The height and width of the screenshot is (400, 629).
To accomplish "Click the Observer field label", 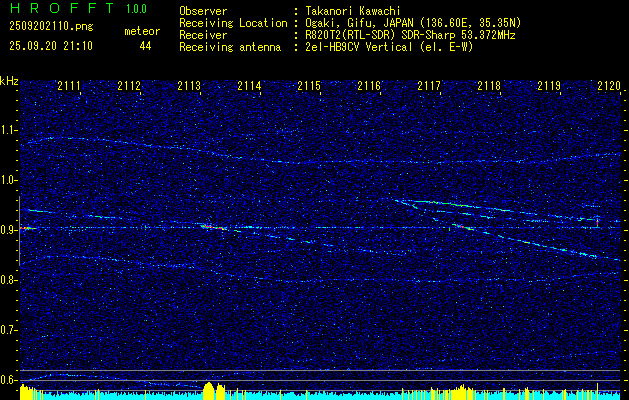I will click(203, 11).
